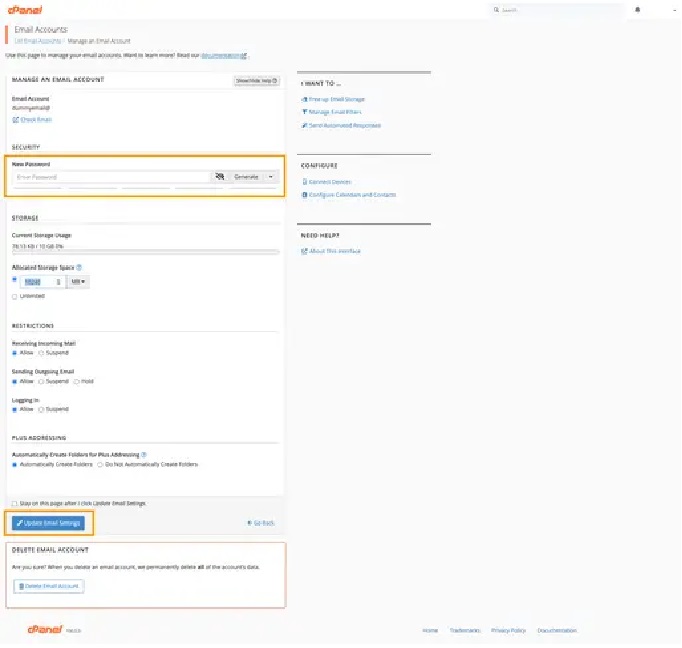682x648 pixels.
Task: Expand the Generate password options arrow
Action: [x=270, y=177]
